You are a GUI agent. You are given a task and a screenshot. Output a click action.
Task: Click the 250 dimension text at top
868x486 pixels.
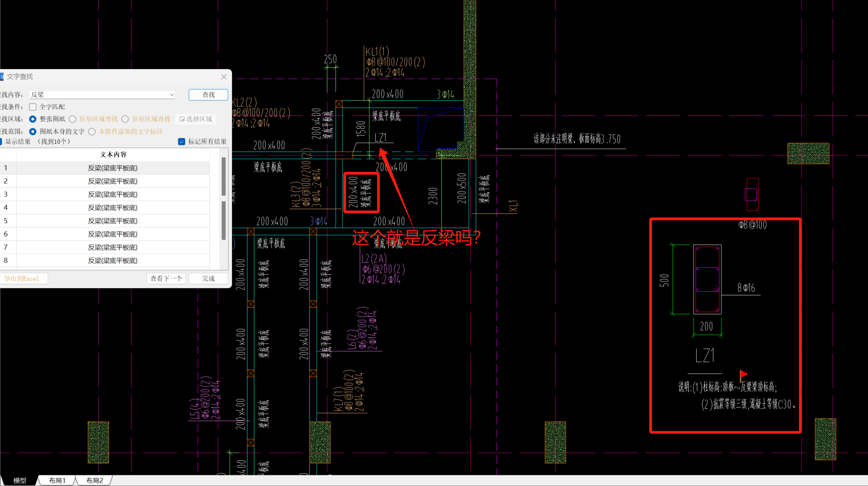(x=331, y=60)
